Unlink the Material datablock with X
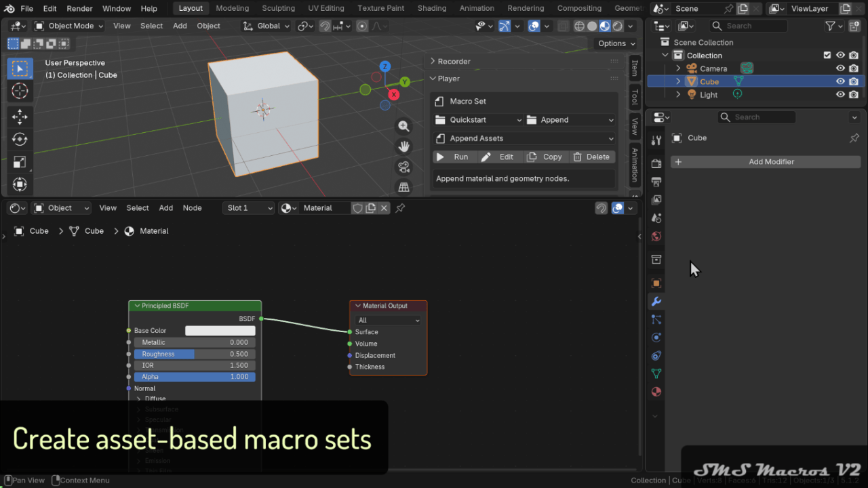Screen dimensions: 868x488 click(384, 208)
